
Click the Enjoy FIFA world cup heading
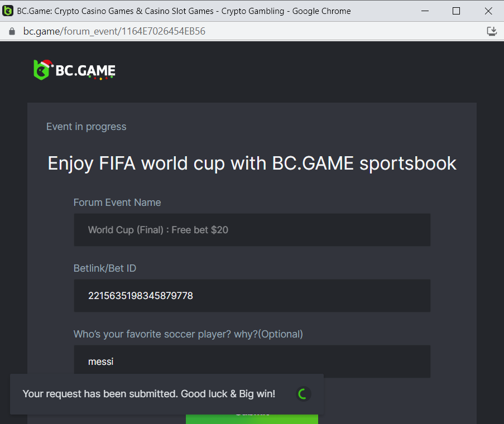tap(252, 163)
